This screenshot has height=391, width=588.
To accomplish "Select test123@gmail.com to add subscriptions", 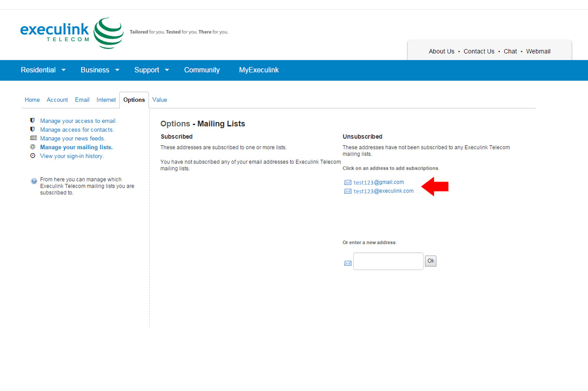I will pyautogui.click(x=379, y=182).
